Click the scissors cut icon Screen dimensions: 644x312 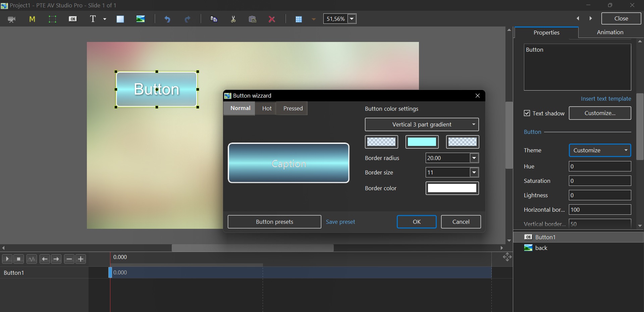coord(233,19)
